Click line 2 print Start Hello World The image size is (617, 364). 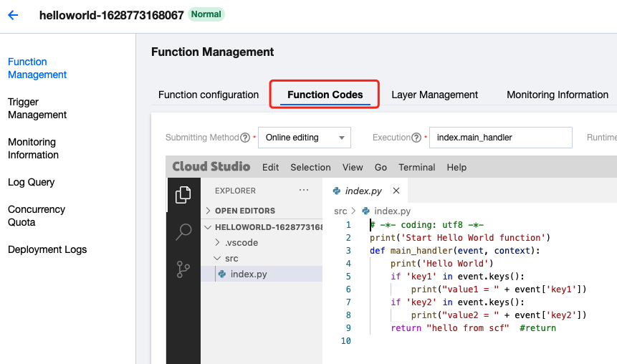[x=460, y=238]
